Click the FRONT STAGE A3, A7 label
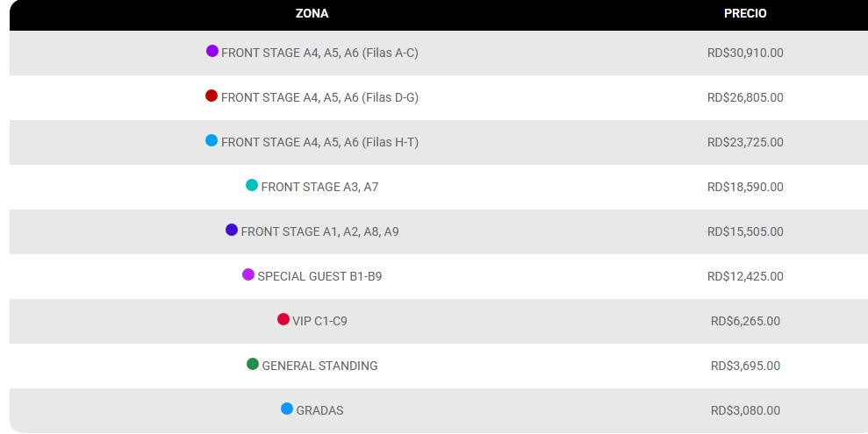The image size is (868, 434). tap(320, 187)
